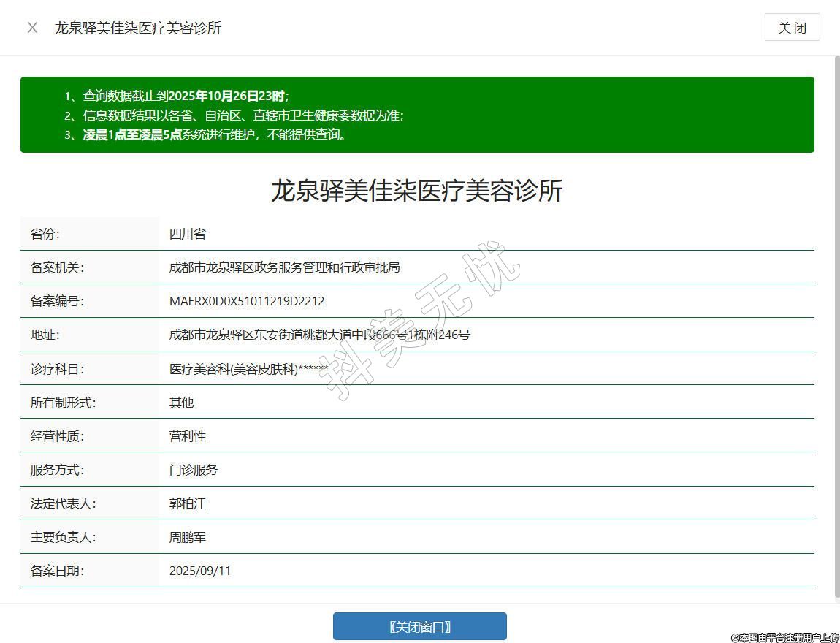This screenshot has height=643, width=840.
Task: Click the registration number MAERX0D0X51011219D2212
Action: 247,301
